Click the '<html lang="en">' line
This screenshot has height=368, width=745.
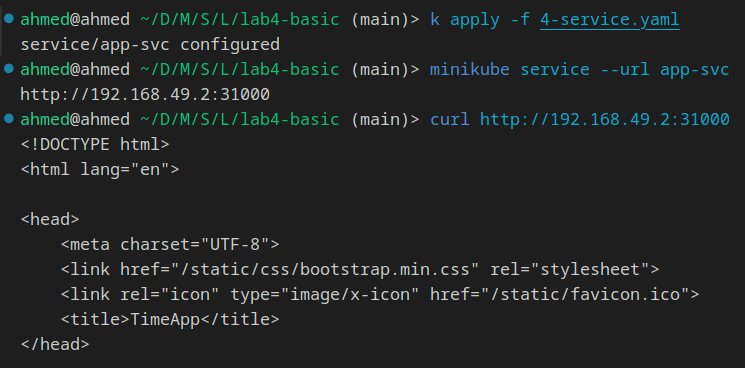click(x=100, y=170)
